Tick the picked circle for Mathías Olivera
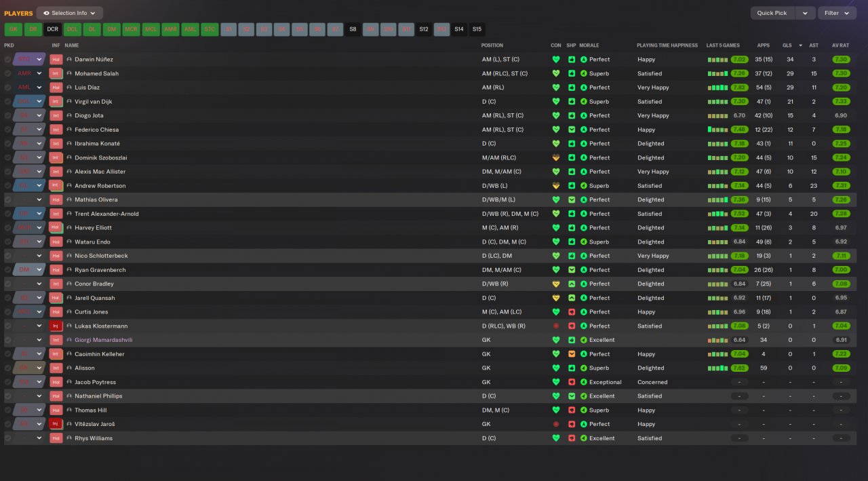The image size is (868, 481). click(x=8, y=200)
